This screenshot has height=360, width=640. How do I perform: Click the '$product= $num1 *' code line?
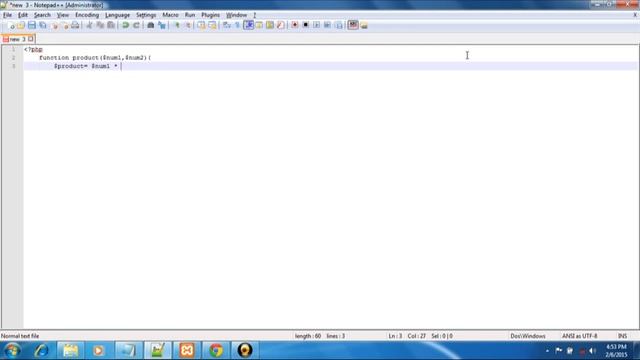(86, 66)
